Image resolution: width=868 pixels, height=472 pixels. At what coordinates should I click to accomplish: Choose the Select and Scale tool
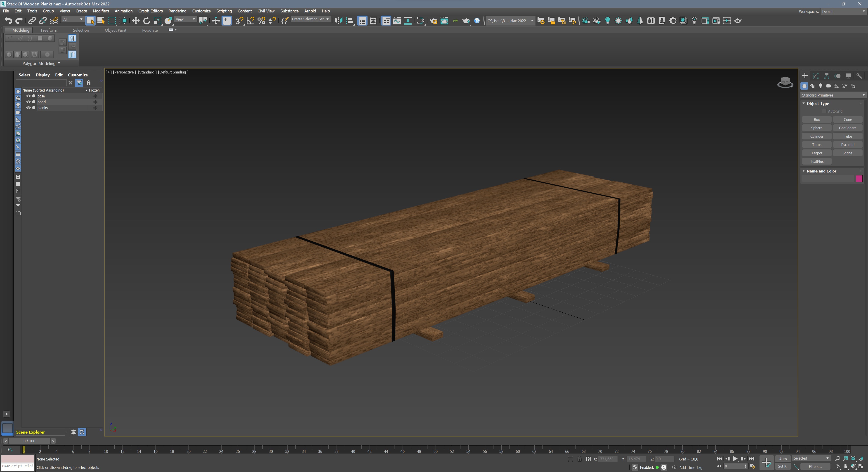point(157,21)
